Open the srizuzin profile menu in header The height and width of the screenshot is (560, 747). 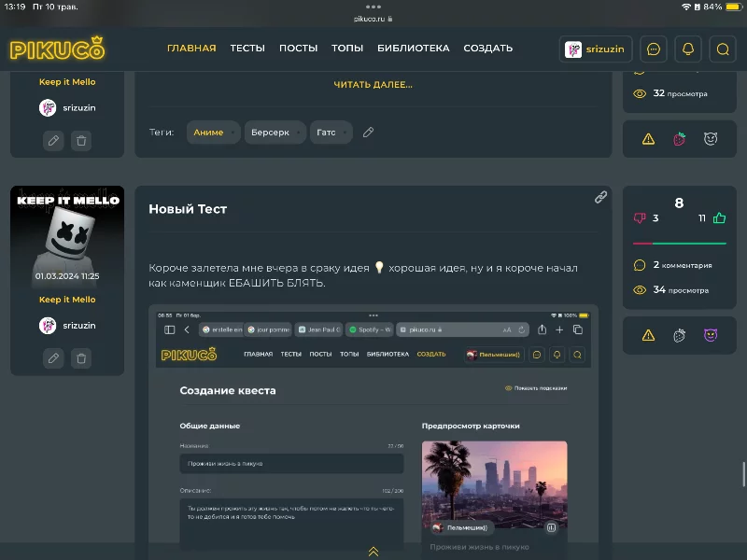[596, 49]
